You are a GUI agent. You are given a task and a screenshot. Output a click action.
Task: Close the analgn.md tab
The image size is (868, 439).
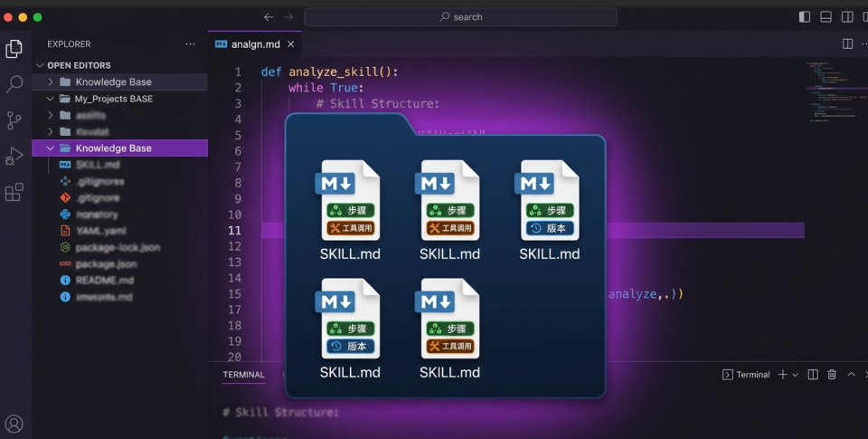(290, 44)
